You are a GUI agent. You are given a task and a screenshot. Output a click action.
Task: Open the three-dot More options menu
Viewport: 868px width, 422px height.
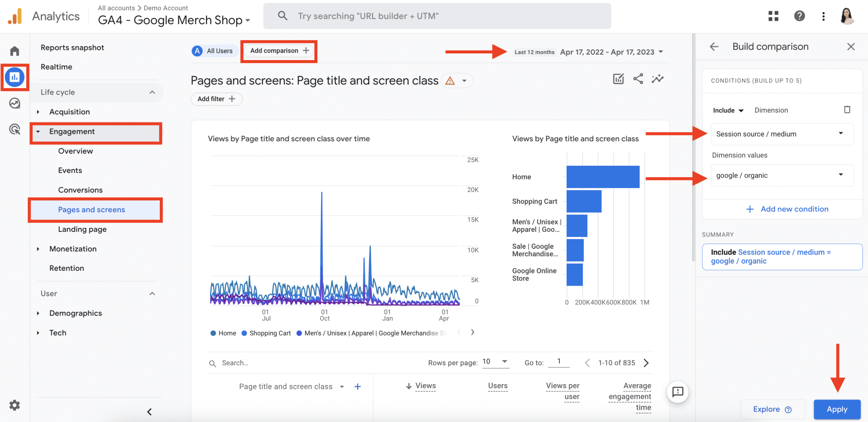coord(823,16)
